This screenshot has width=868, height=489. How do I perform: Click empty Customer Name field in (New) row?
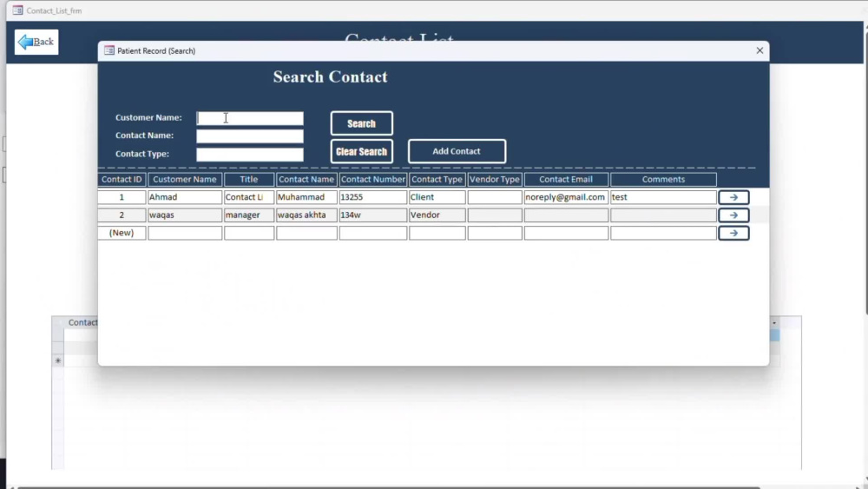185,233
